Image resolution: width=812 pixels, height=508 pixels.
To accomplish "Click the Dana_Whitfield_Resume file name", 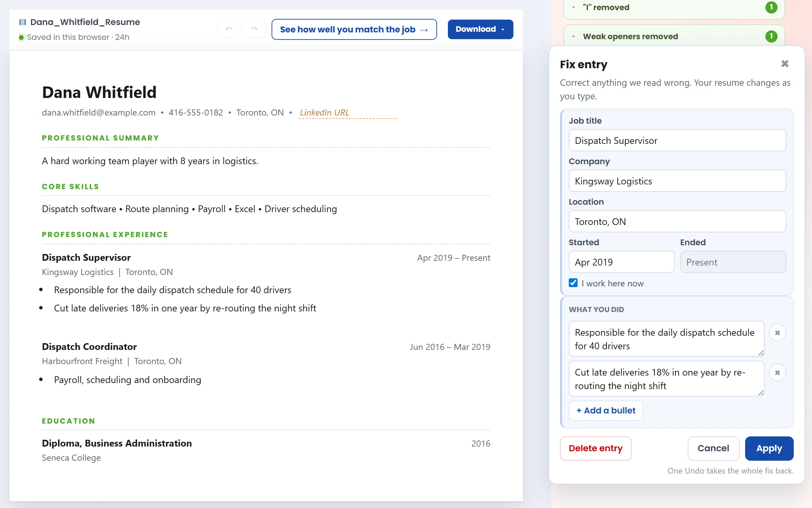I will pyautogui.click(x=85, y=22).
